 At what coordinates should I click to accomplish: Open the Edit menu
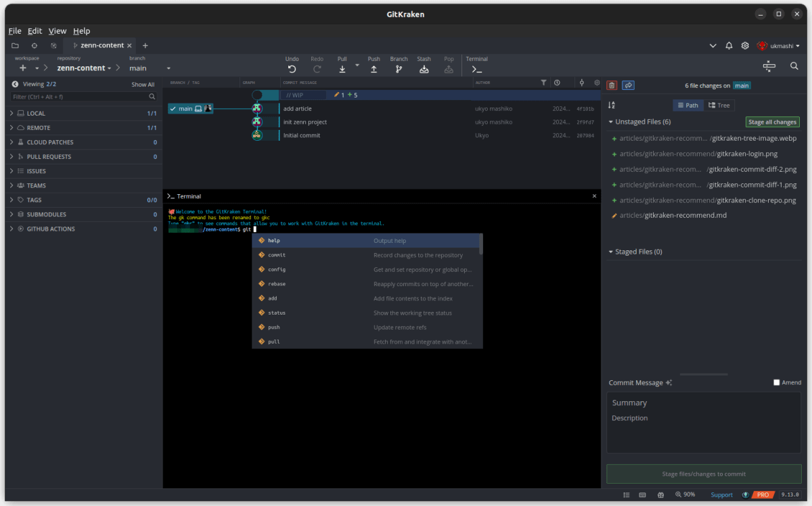click(35, 31)
